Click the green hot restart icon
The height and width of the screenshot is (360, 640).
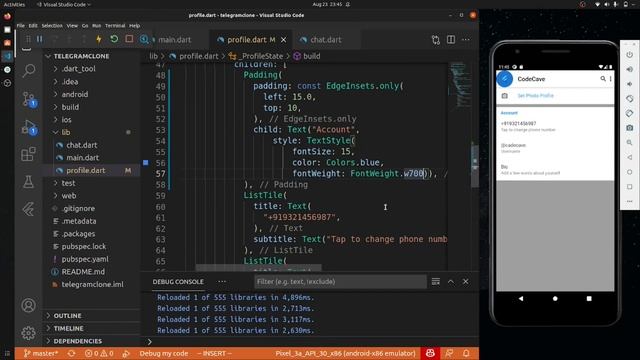tap(114, 39)
